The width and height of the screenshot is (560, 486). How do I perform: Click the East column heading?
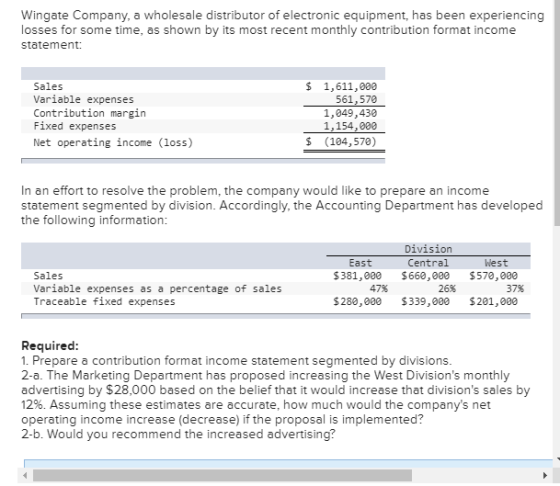360,263
